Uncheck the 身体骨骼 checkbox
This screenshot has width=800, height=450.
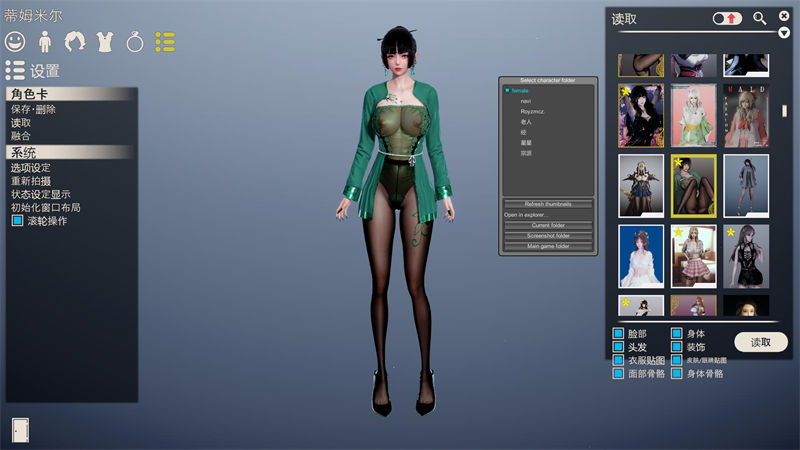676,374
